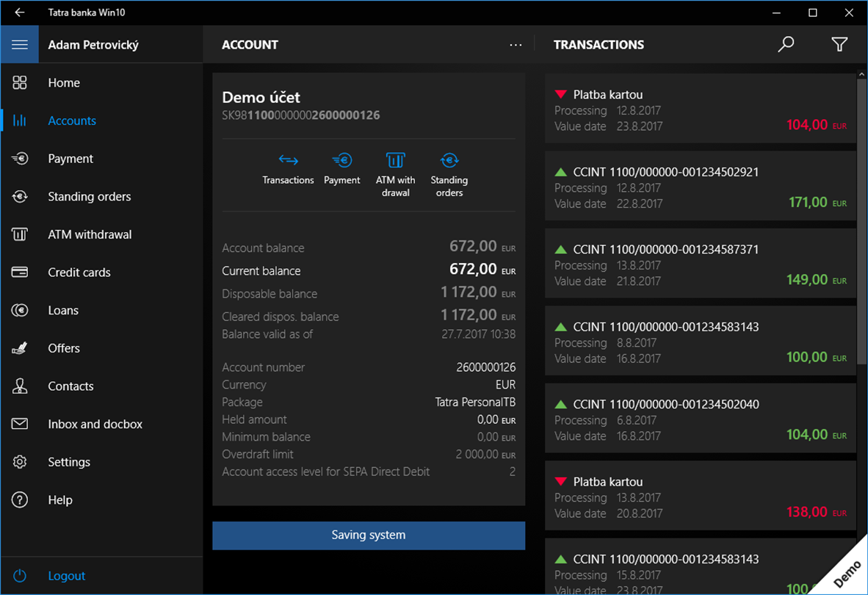
Task: Click the Saving system button
Action: 369,535
